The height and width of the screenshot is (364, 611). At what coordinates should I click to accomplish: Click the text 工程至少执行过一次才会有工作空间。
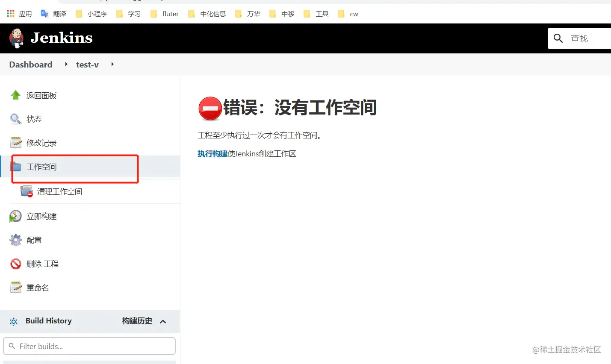[x=260, y=135]
